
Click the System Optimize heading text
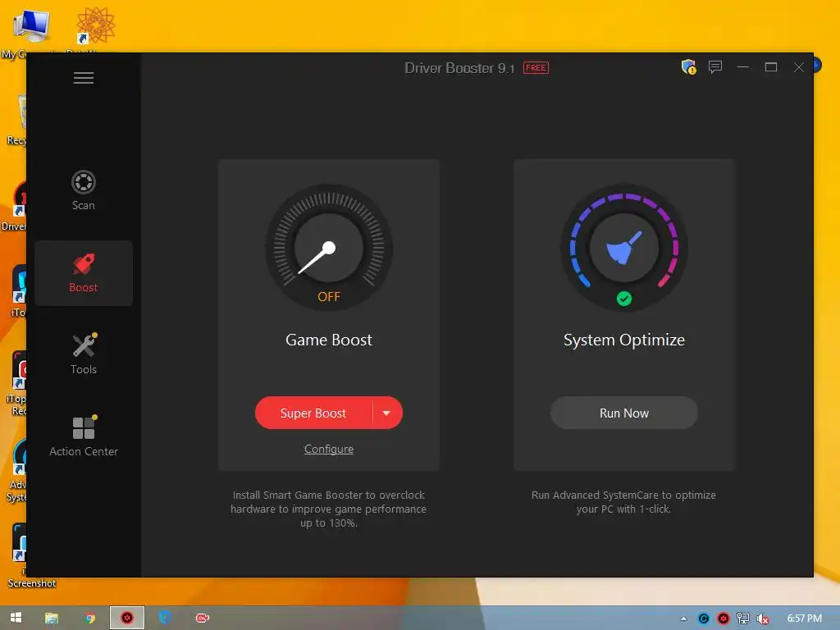coord(624,340)
